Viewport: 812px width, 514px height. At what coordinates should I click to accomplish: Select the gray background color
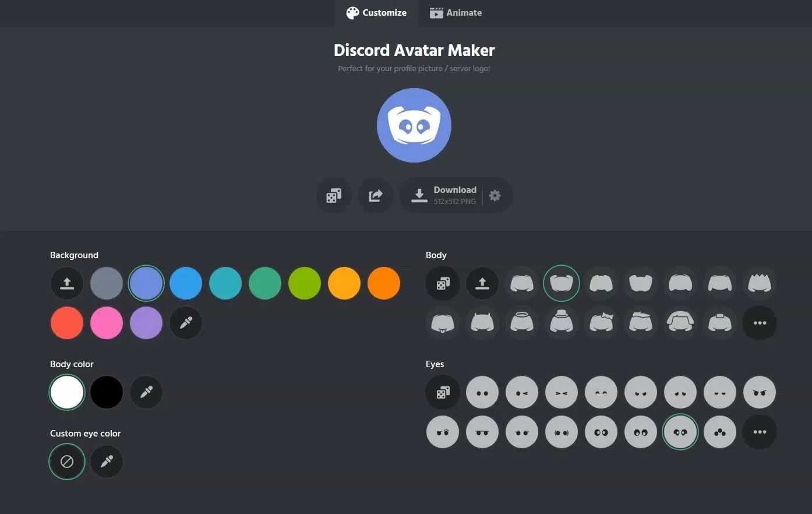coord(107,283)
